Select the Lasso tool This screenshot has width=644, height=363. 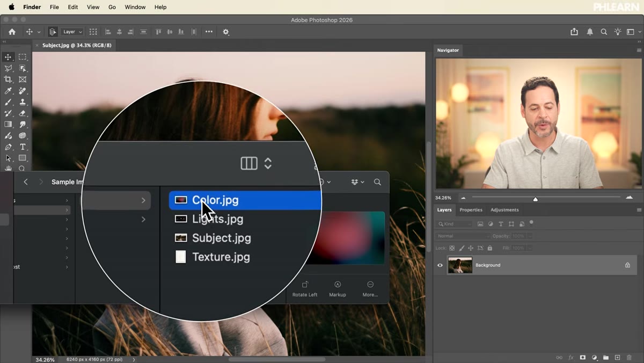click(8, 68)
